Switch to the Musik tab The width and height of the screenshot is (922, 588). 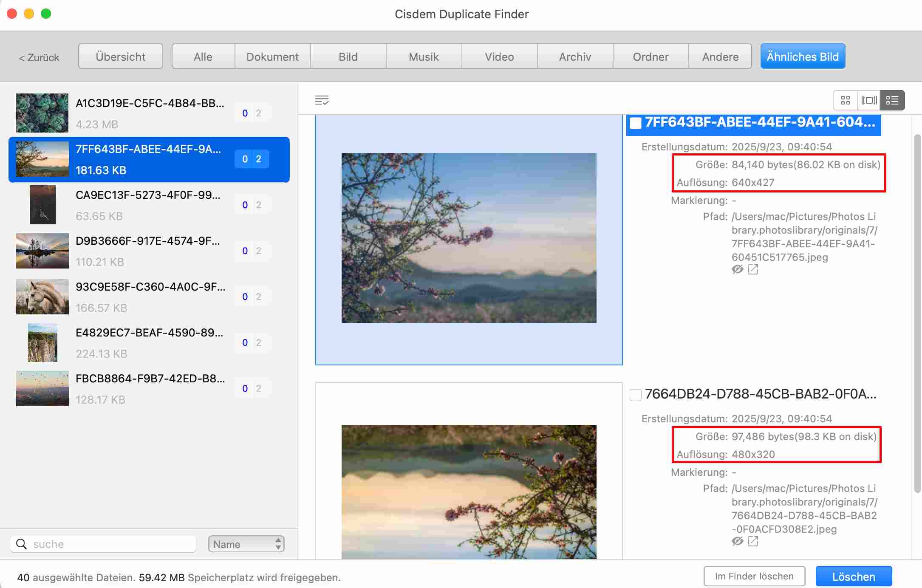click(424, 57)
